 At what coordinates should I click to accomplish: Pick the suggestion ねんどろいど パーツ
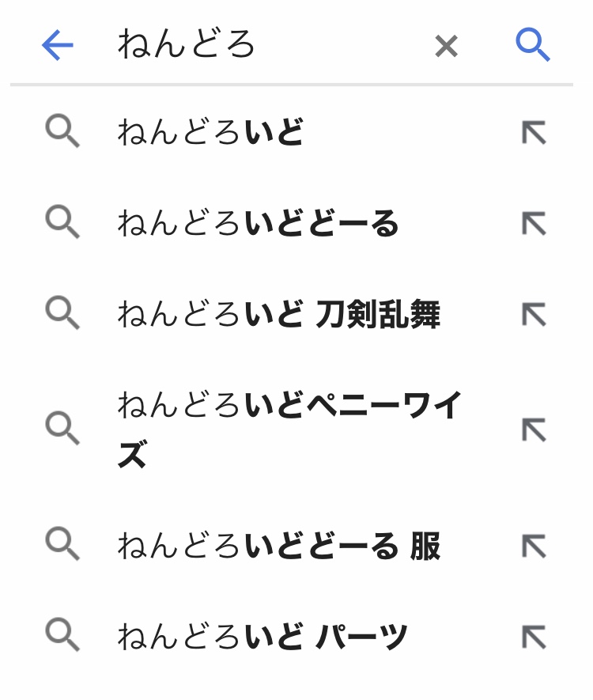tap(263, 637)
